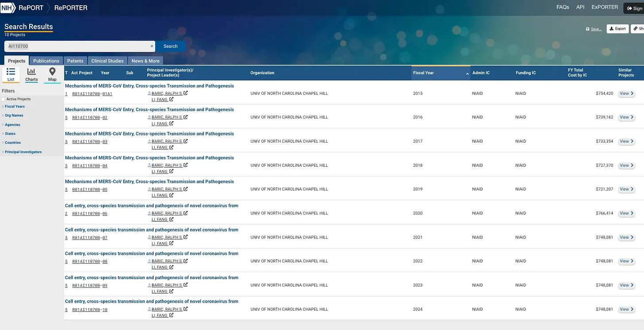
Task: Expand the Countries filter
Action: pos(13,142)
